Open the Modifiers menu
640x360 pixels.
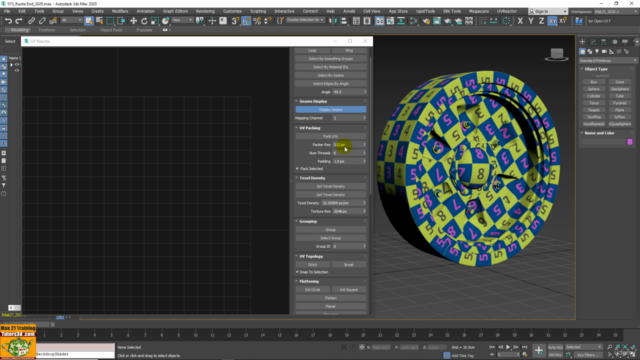click(120, 11)
